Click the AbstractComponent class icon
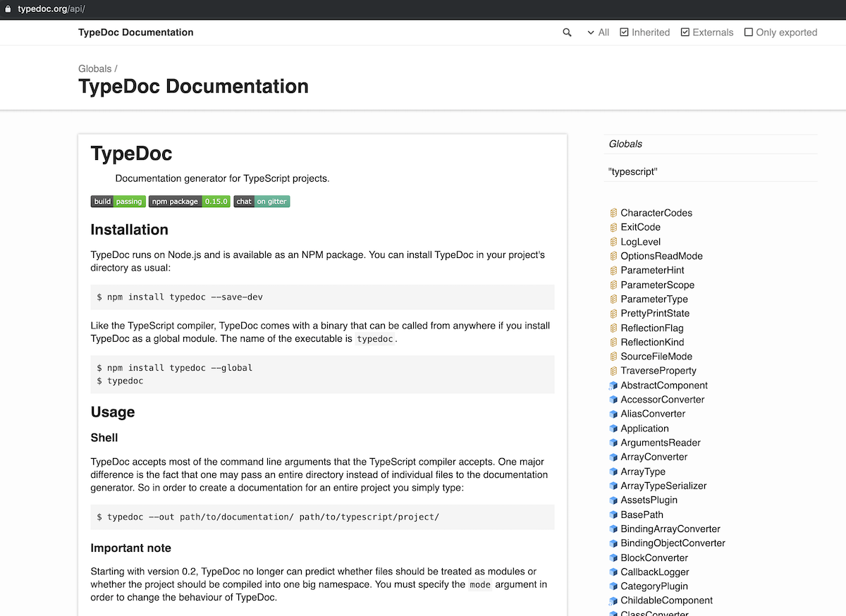This screenshot has height=616, width=846. click(613, 386)
